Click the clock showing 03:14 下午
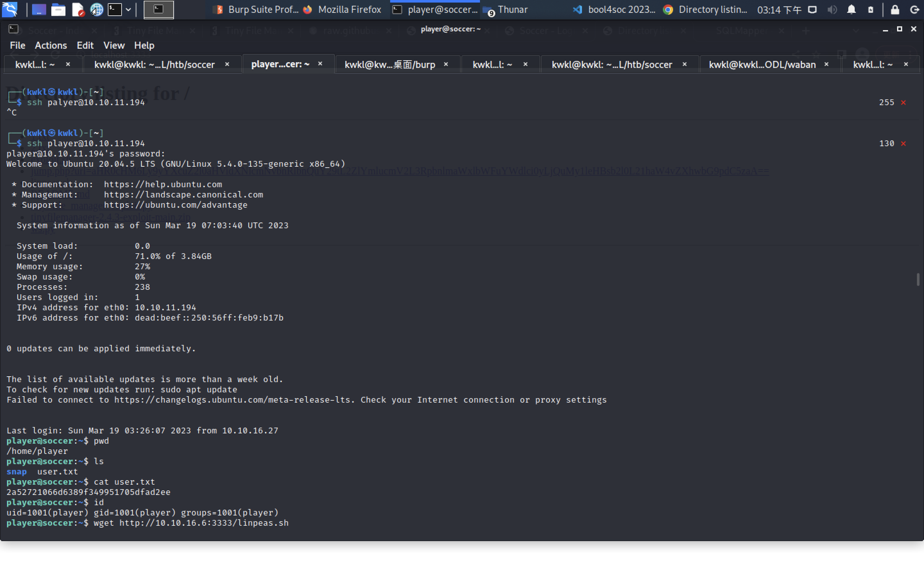 click(779, 10)
